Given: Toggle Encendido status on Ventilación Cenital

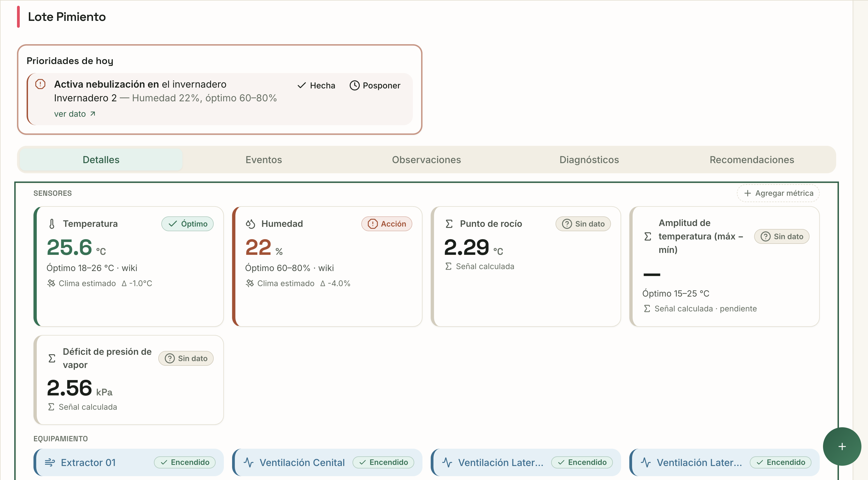Looking at the screenshot, I should [x=383, y=462].
